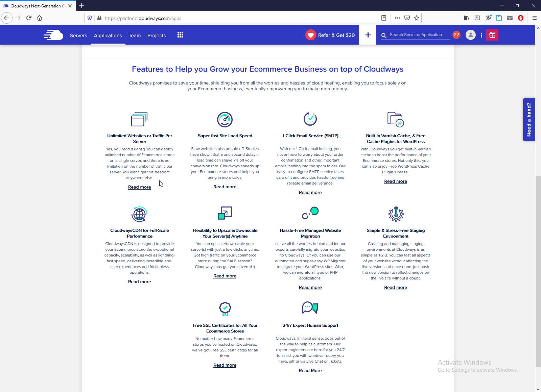This screenshot has width=541, height=392.
Task: Click the 'Super-fast Site Load Speed' heading
Action: [x=225, y=136]
